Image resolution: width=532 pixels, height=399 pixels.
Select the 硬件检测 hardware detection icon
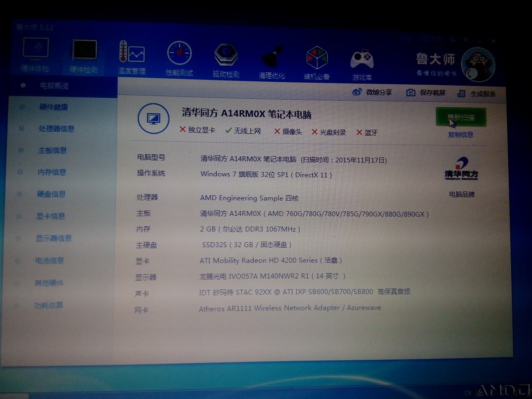pyautogui.click(x=84, y=50)
